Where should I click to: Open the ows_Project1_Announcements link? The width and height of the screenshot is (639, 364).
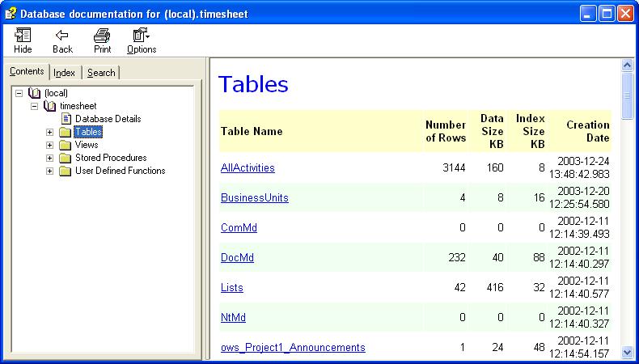[x=293, y=348]
